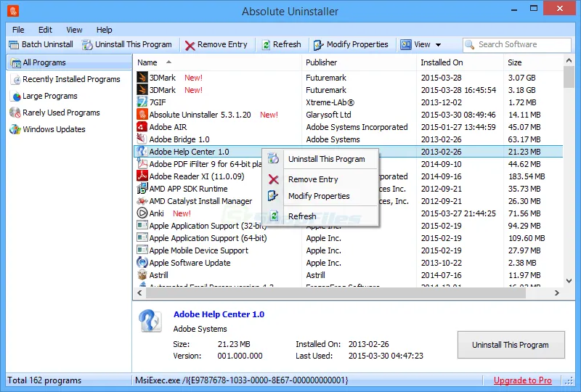581x392 pixels.
Task: Select the Windows Updates category
Action: pos(54,129)
